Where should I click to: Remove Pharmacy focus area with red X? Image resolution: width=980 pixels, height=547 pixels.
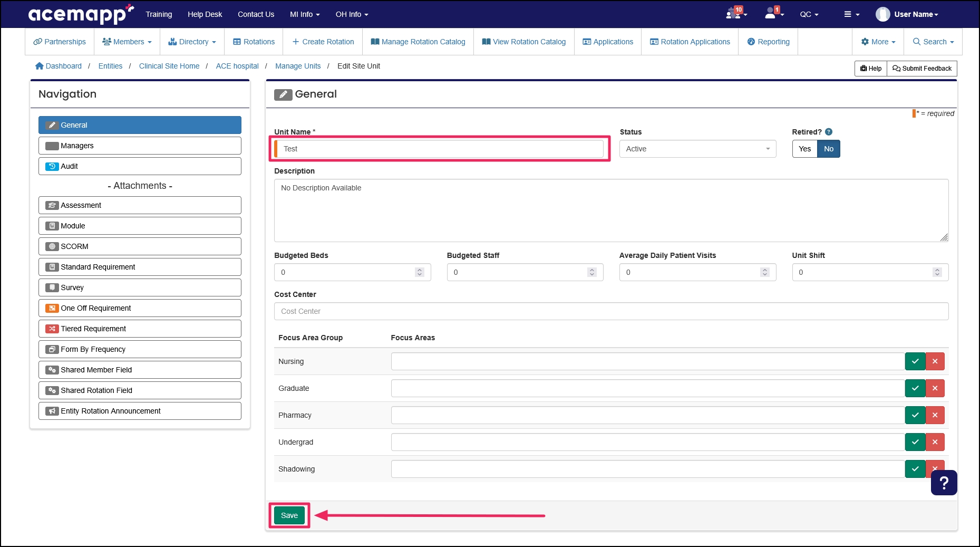935,415
